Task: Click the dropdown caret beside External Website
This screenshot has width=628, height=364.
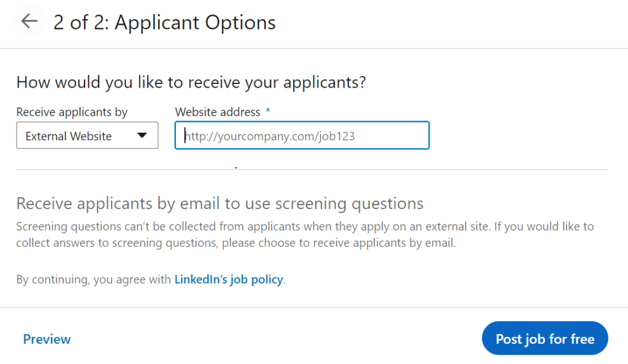Action: (142, 135)
